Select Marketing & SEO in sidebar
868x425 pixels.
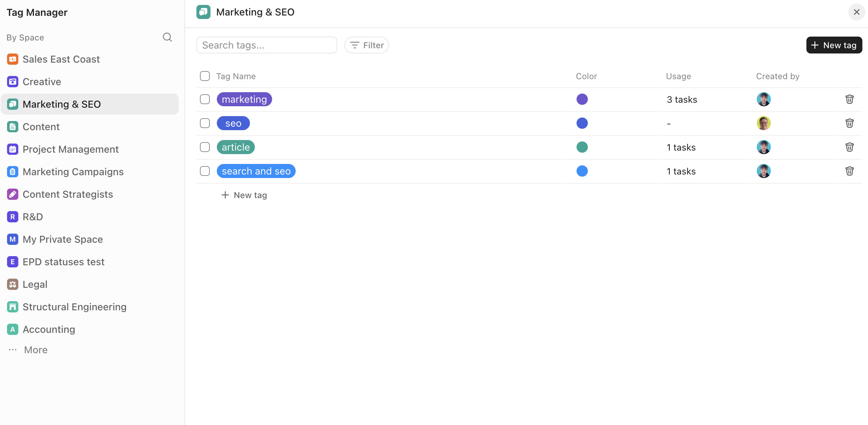click(x=90, y=104)
